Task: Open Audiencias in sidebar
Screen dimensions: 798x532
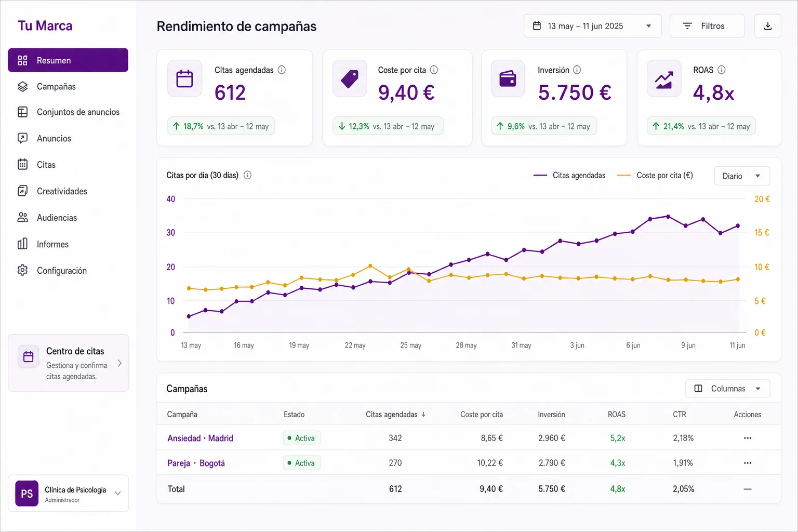Action: (x=68, y=218)
